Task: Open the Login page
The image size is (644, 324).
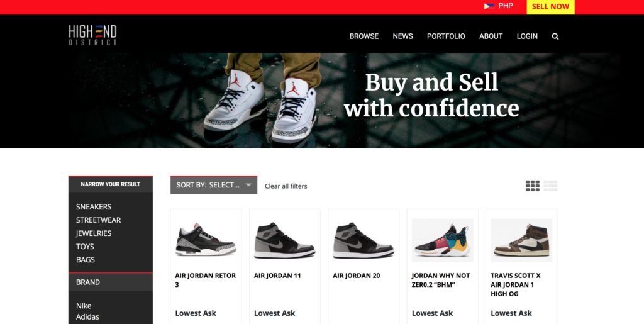Action: 527,36
